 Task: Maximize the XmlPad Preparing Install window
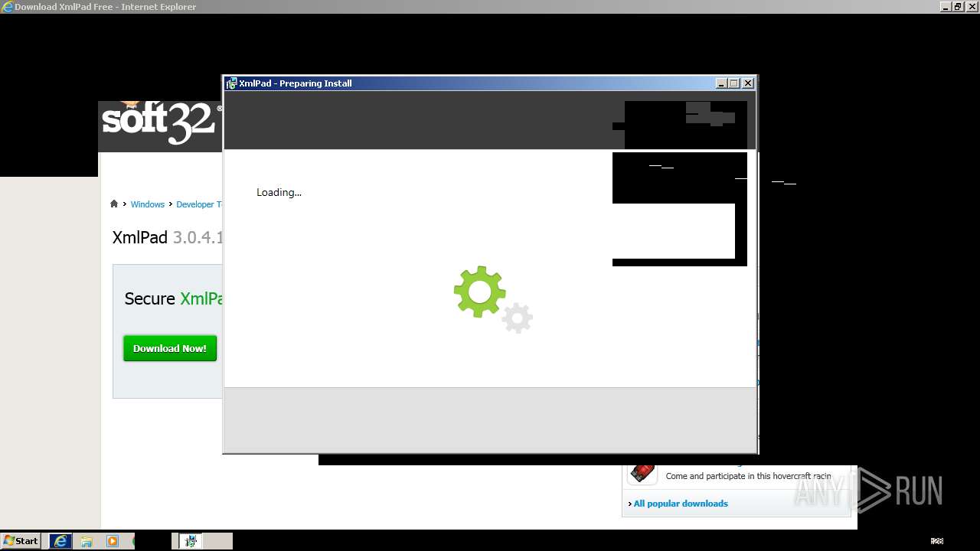(x=734, y=83)
